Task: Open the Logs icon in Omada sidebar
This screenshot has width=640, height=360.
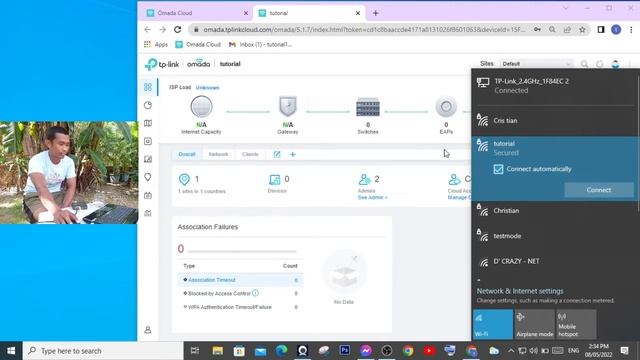Action: click(148, 196)
